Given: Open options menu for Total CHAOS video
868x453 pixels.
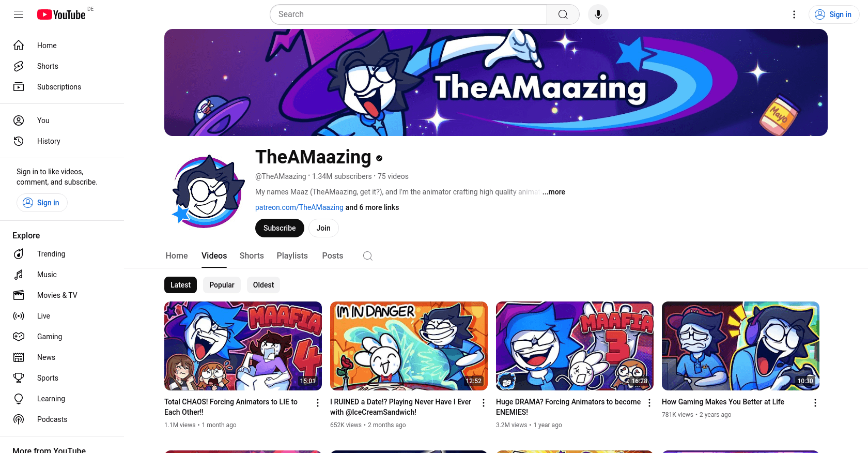Looking at the screenshot, I should click(x=318, y=403).
